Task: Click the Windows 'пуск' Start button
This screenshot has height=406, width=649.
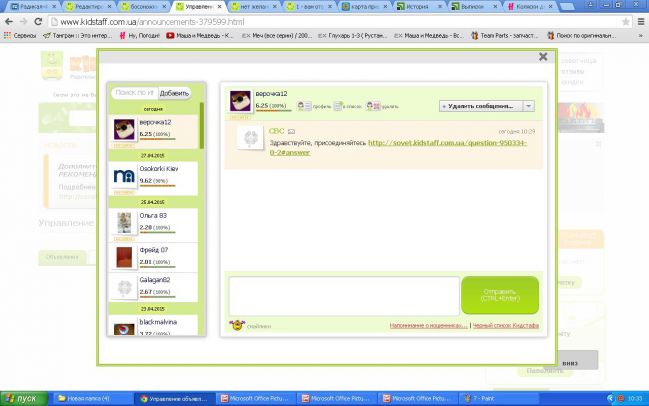Action: point(22,398)
